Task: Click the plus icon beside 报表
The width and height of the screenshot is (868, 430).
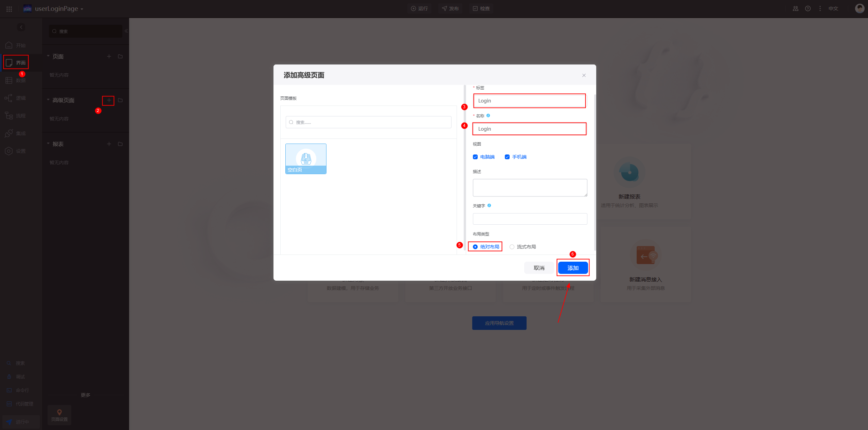Action: (x=109, y=144)
